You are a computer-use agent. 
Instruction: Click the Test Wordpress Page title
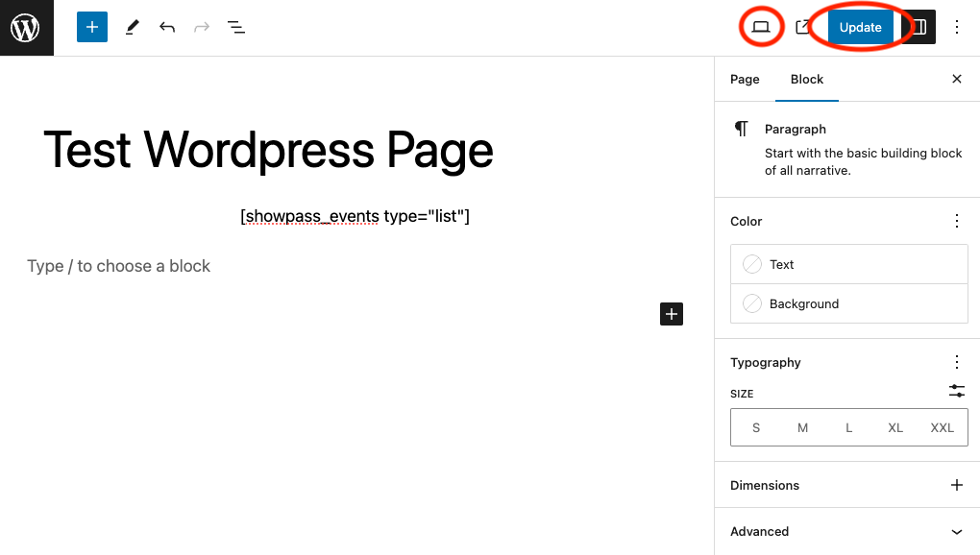(268, 151)
